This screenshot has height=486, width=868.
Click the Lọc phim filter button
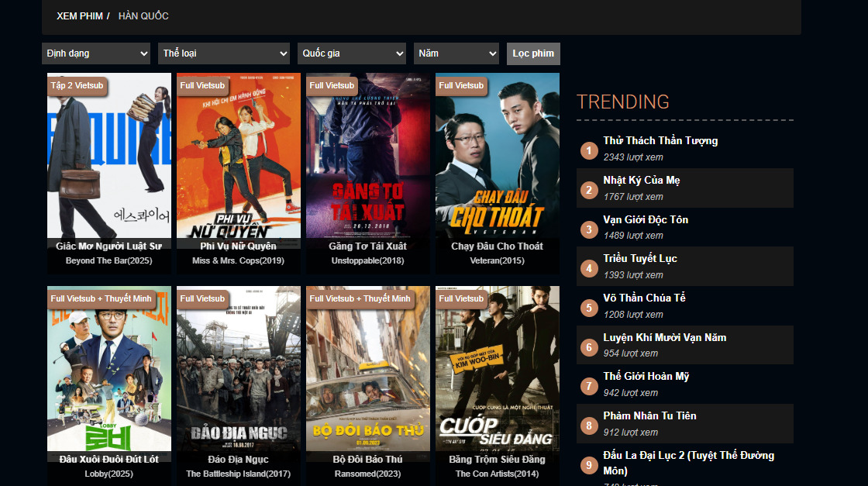pos(533,53)
